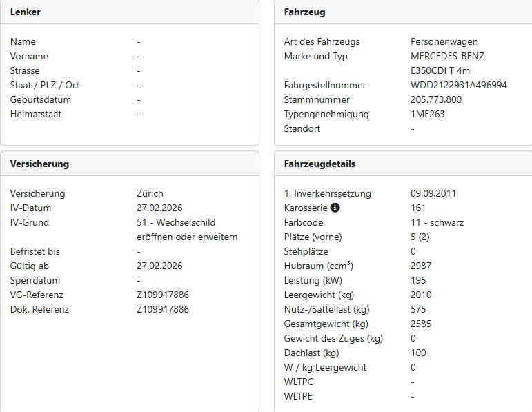Click the Personenwagen vehicle type text
The image size is (532, 412).
tap(444, 41)
